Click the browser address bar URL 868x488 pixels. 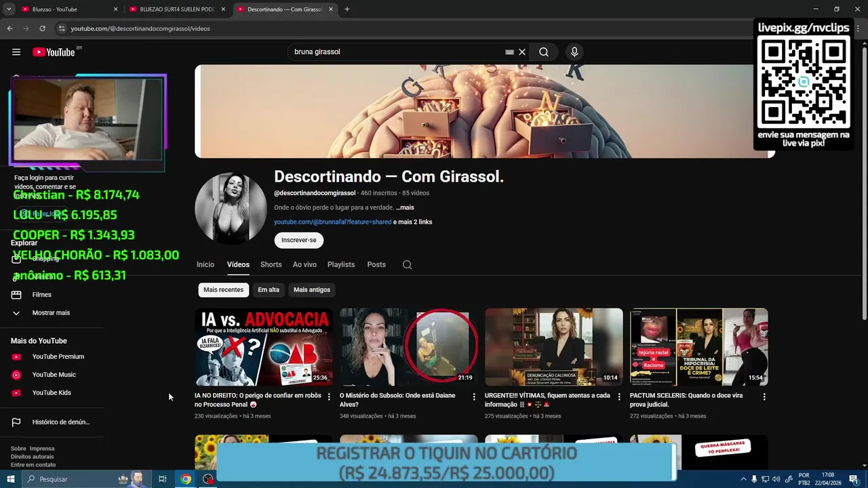point(140,28)
